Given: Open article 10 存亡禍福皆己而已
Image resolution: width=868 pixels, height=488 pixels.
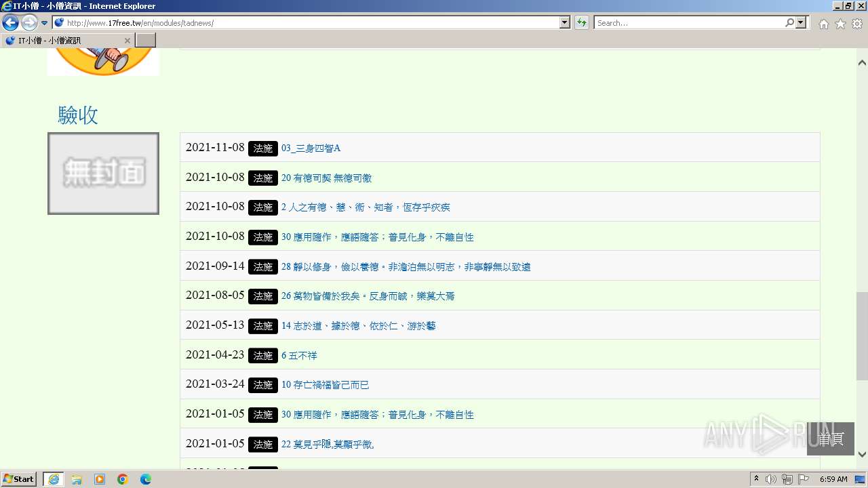Looking at the screenshot, I should click(x=325, y=385).
